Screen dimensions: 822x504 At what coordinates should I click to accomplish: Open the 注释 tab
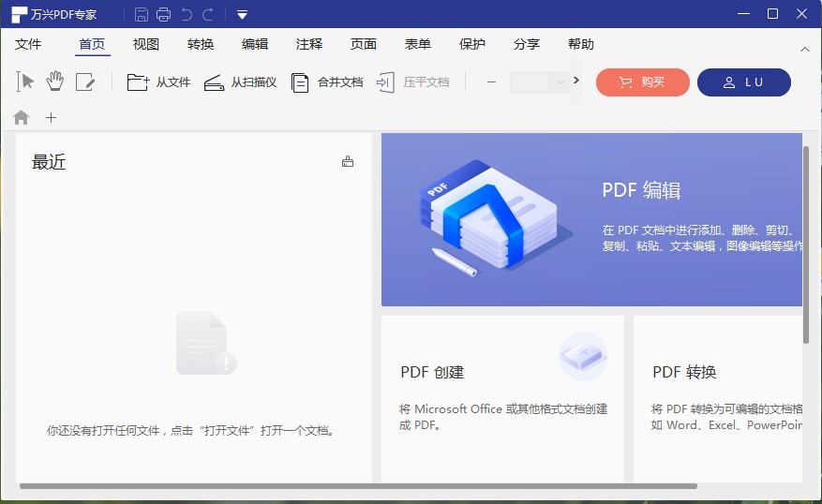point(309,45)
